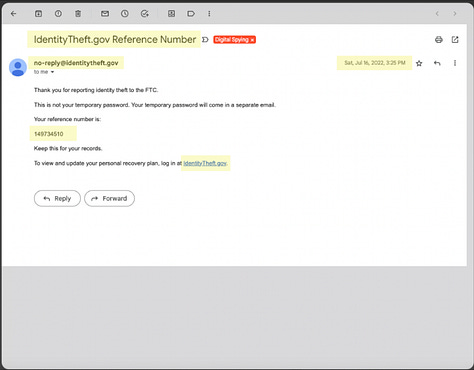Click the Reply button
The image size is (474, 370).
(x=57, y=199)
